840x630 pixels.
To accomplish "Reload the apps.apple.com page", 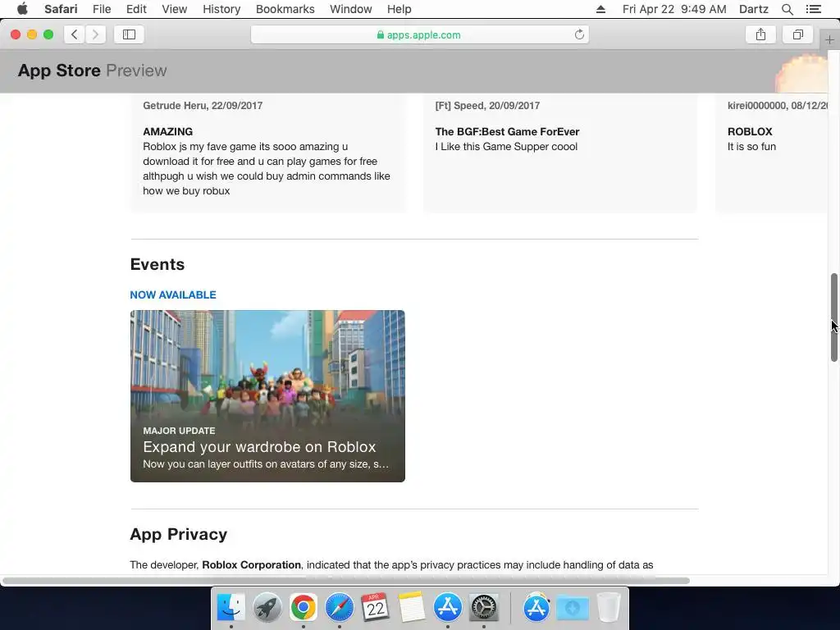I will tap(579, 34).
